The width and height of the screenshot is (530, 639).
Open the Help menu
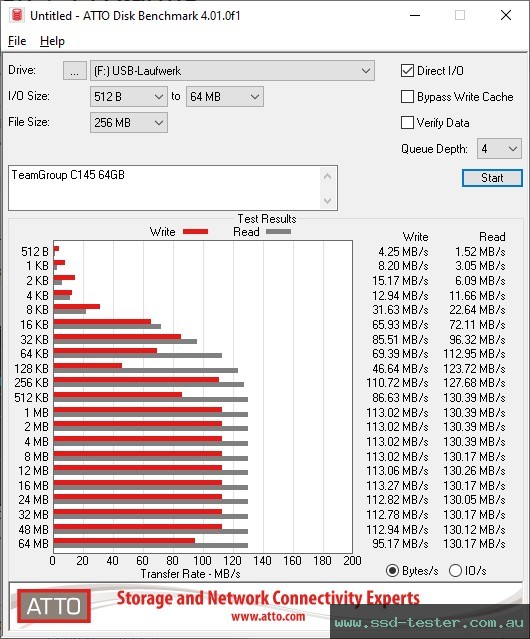click(x=52, y=41)
